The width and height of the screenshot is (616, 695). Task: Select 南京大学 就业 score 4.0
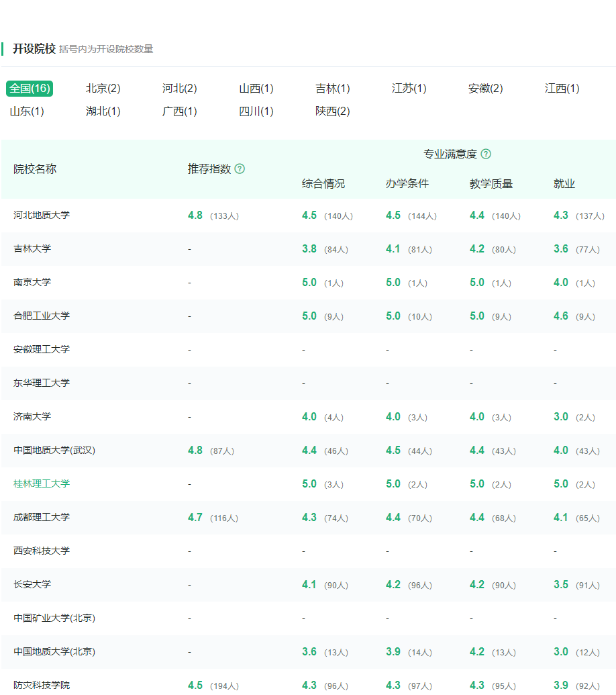561,282
